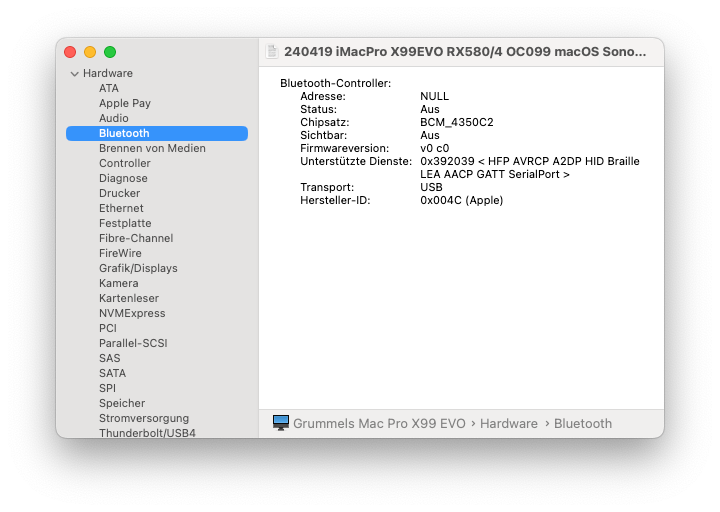Image resolution: width=720 pixels, height=512 pixels.
Task: Select Hersteller-ID value 0x004C (Apple)
Action: pyautogui.click(x=461, y=200)
